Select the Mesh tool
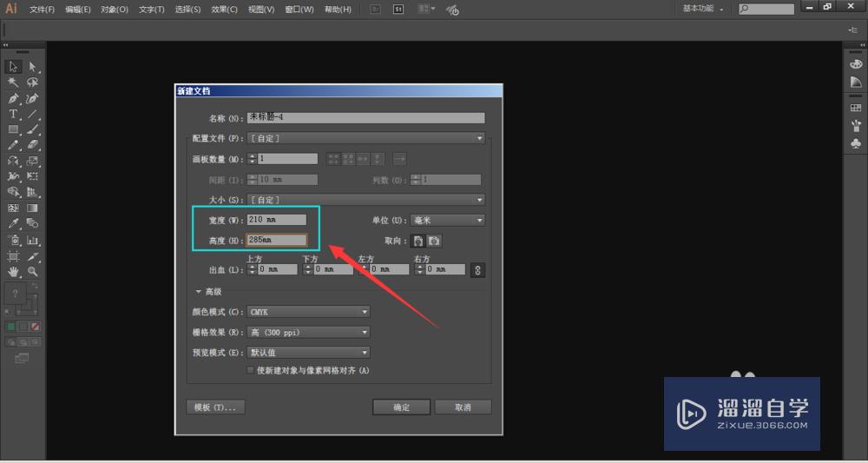The image size is (868, 463). [13, 208]
